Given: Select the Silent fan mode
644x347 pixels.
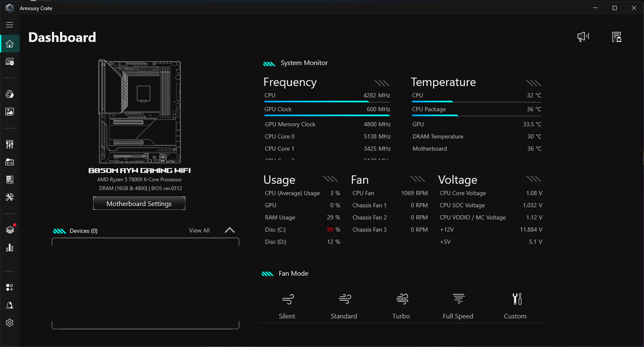Looking at the screenshot, I should [x=287, y=306].
